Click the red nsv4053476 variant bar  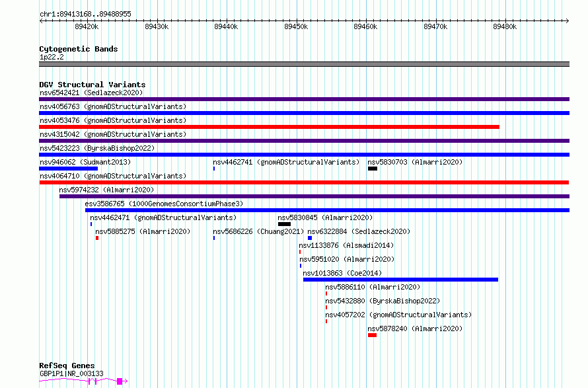pos(270,127)
